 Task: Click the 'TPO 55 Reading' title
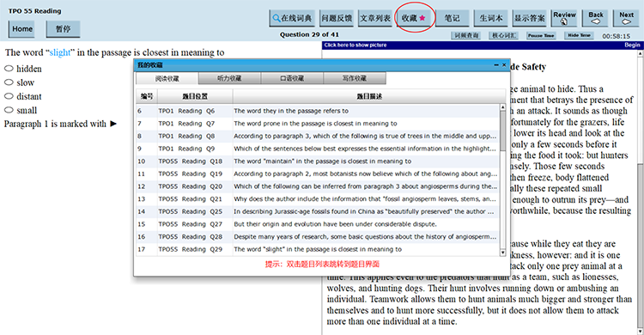(x=34, y=11)
